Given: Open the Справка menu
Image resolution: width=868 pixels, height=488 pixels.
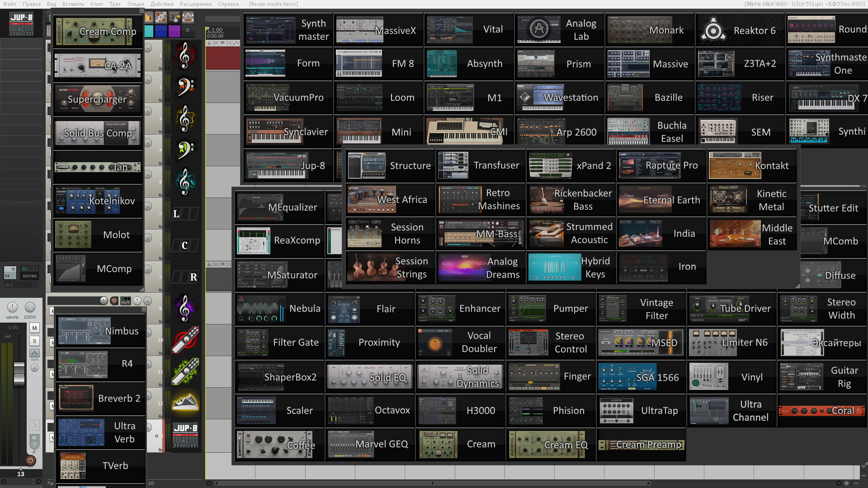Looking at the screenshot, I should click(228, 4).
